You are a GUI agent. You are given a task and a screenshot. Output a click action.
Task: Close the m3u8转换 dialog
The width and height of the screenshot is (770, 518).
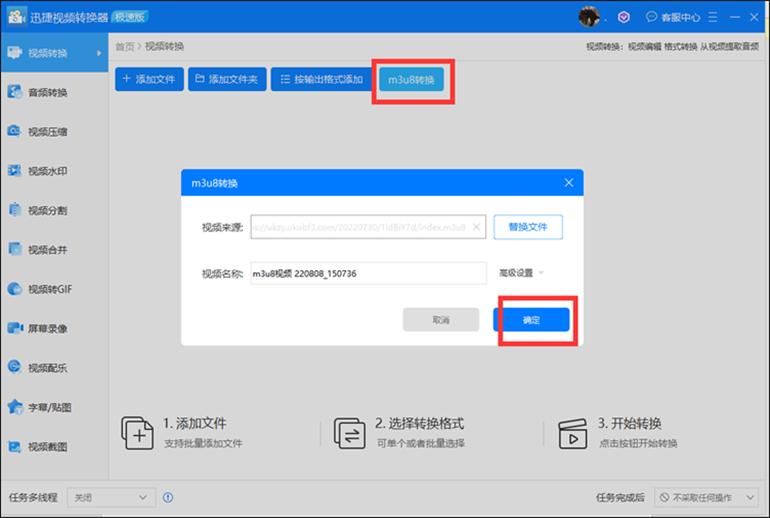569,183
